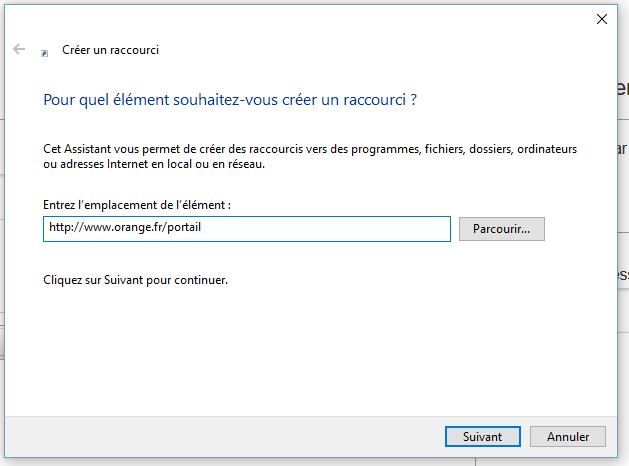Click the back arrow in the wizard header

click(19, 49)
